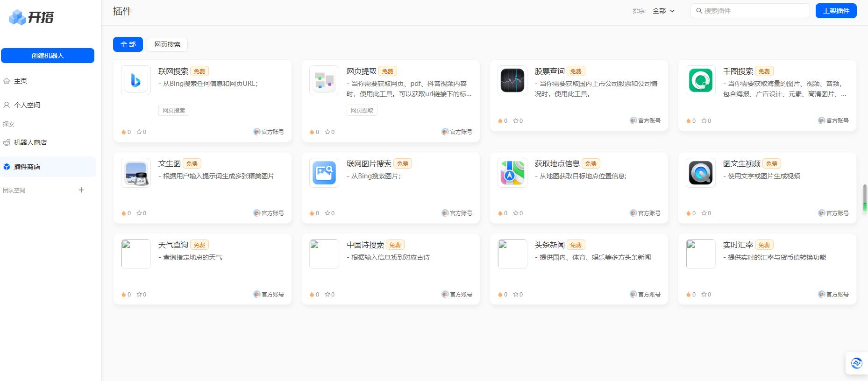Click the 上架插件 button
Screen dimensions: 868x381
click(836, 11)
